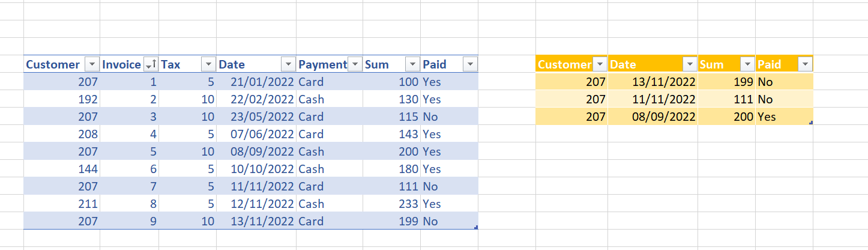Open Date filter dropdown in orange table
Image resolution: width=868 pixels, height=250 pixels.
click(690, 64)
